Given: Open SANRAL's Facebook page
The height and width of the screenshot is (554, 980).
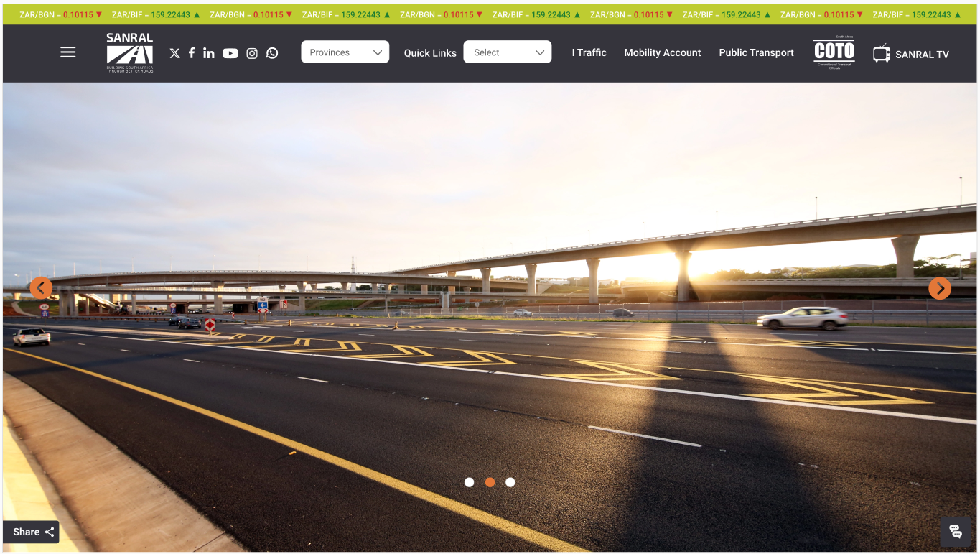Looking at the screenshot, I should 192,53.
